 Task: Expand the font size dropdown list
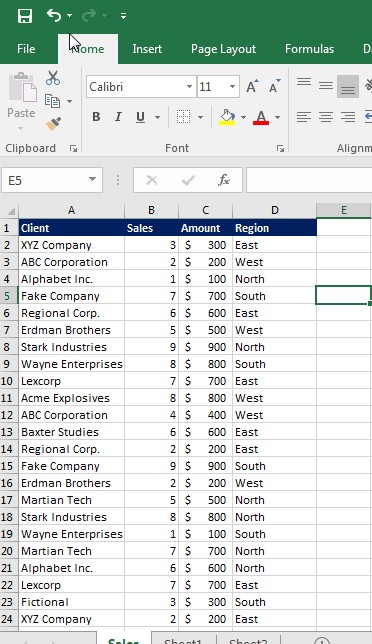click(232, 87)
